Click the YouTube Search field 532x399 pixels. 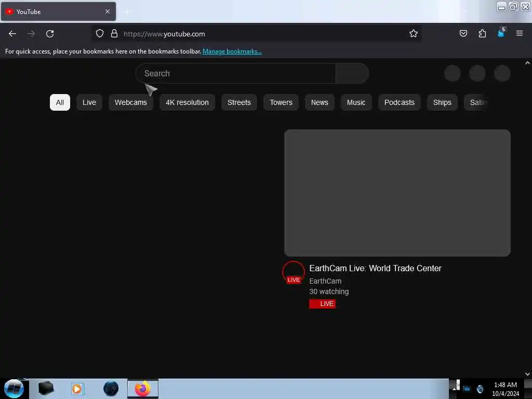click(x=235, y=73)
